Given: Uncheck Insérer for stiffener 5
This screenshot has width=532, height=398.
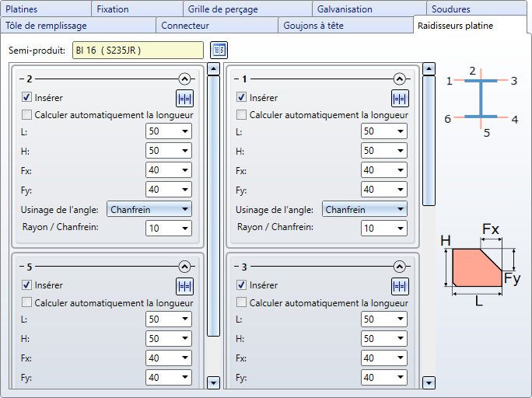Looking at the screenshot, I should (26, 285).
